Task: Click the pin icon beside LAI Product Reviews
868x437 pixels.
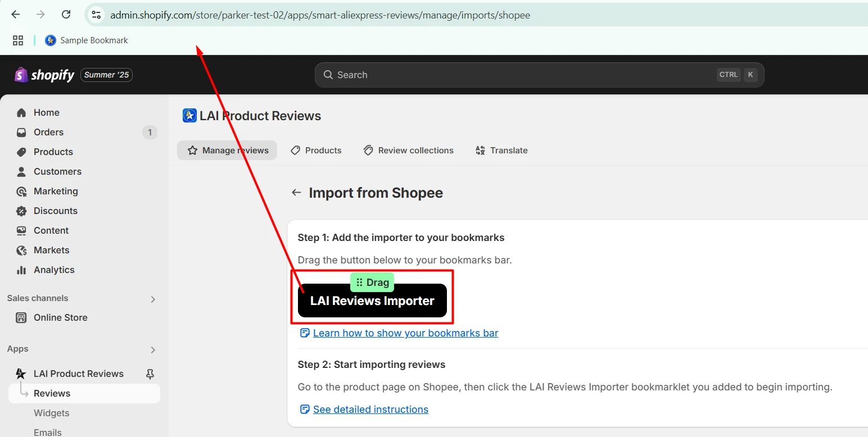Action: tap(150, 374)
